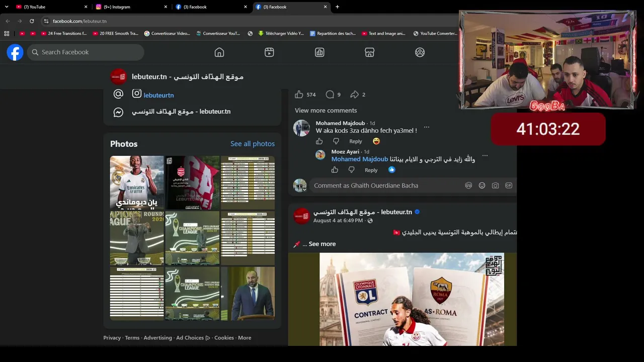
Task: Click the Facebook logo icon
Action: coord(15,52)
